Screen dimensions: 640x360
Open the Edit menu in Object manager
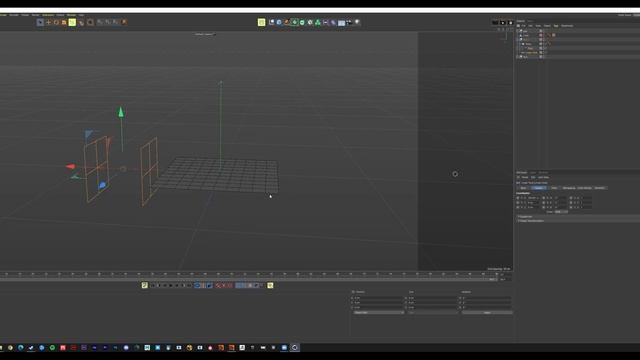[531, 26]
